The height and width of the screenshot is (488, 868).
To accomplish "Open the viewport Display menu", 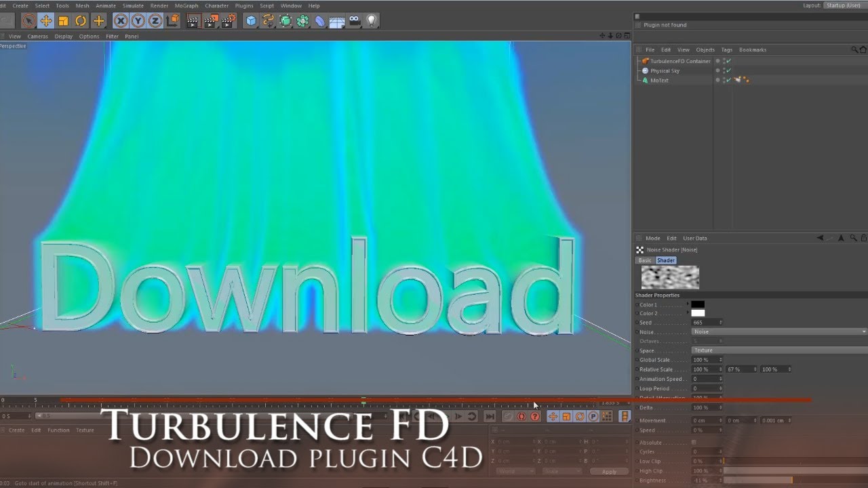I will [x=64, y=36].
